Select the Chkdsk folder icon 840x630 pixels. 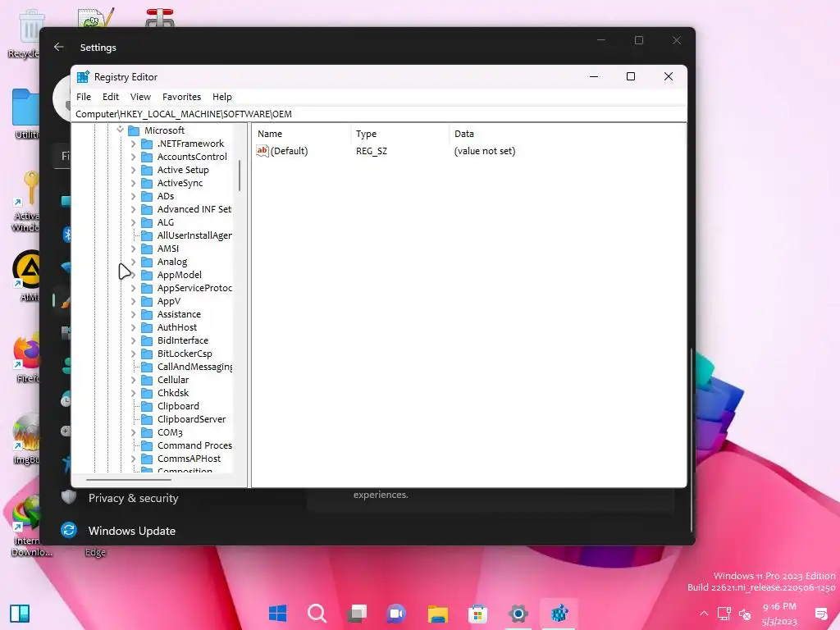pyautogui.click(x=147, y=393)
